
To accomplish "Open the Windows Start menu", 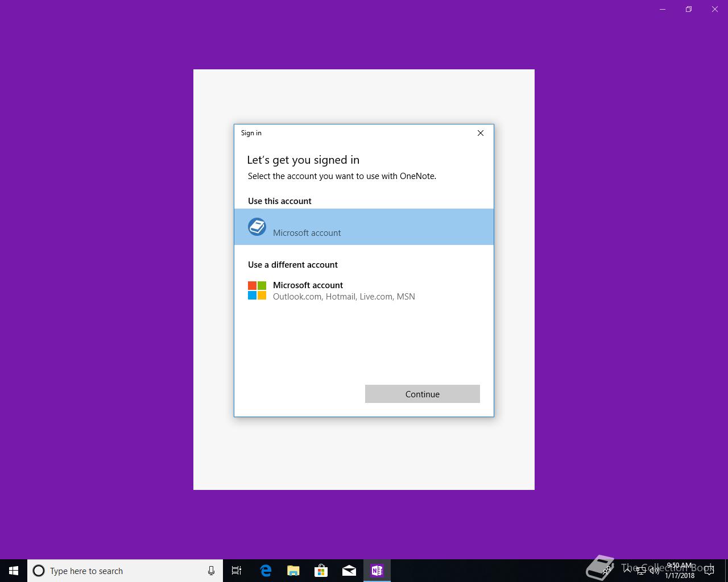I will point(14,571).
